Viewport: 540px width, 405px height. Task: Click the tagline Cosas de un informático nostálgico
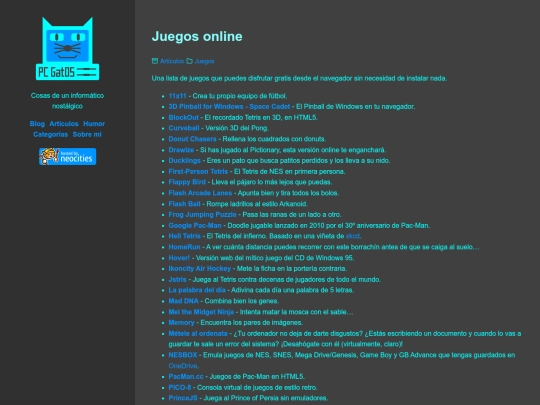click(x=68, y=101)
